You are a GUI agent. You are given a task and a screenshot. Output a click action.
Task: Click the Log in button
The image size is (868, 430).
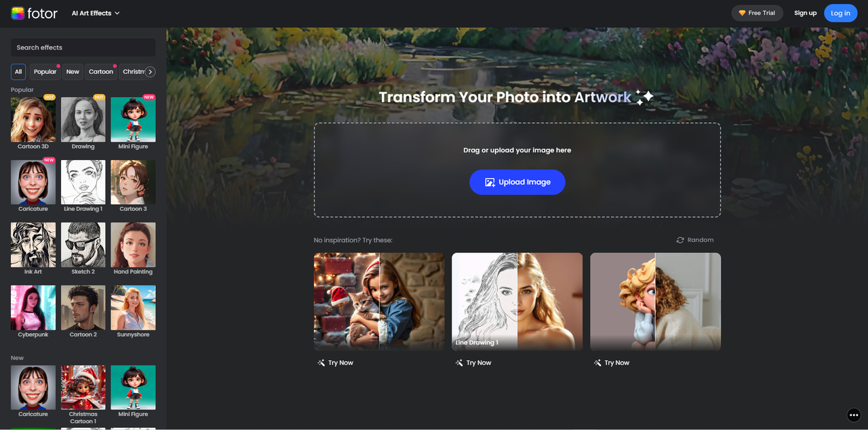click(x=840, y=13)
